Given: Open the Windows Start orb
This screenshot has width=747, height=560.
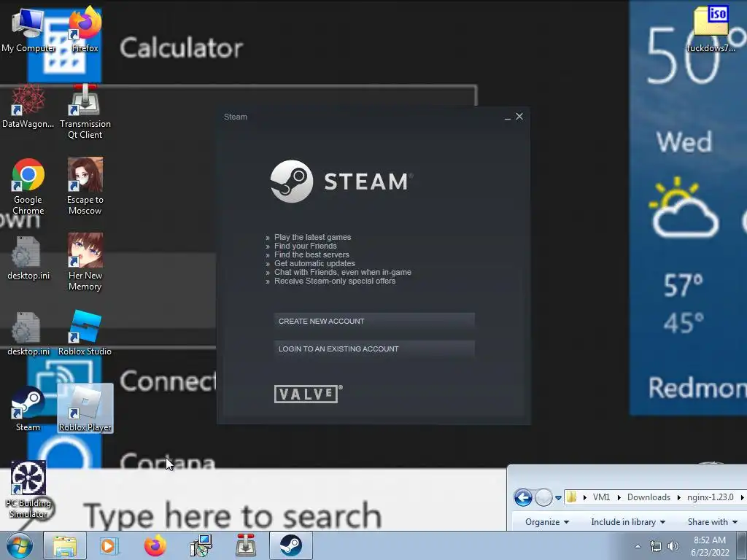Looking at the screenshot, I should (20, 545).
